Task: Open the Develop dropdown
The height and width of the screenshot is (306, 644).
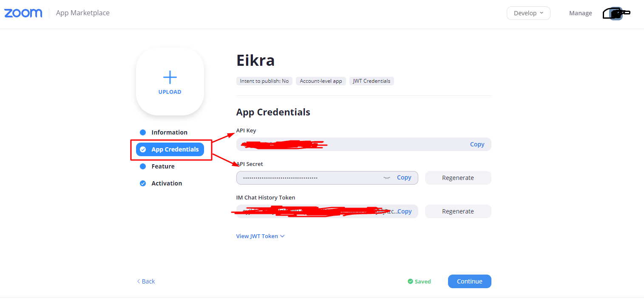Action: 528,13
